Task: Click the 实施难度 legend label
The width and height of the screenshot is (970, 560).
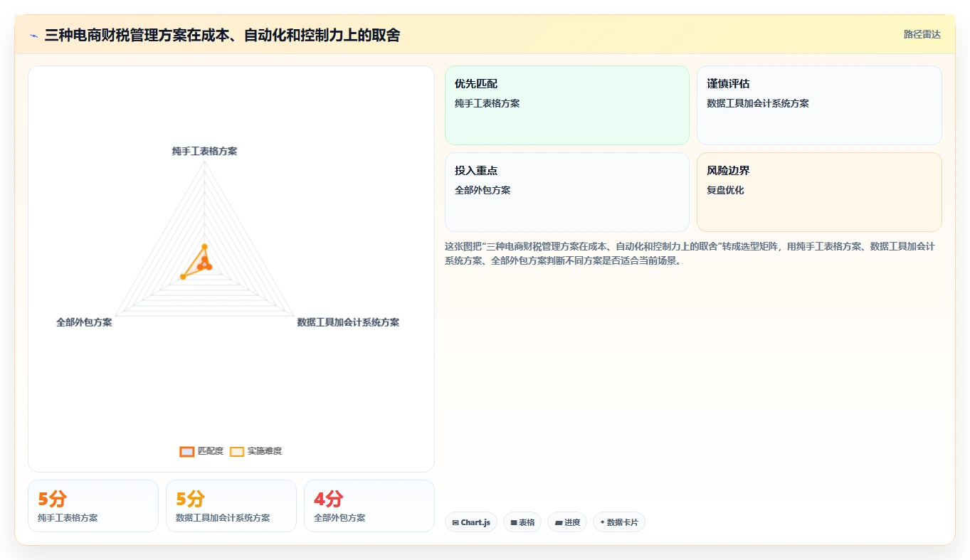Action: pos(265,451)
